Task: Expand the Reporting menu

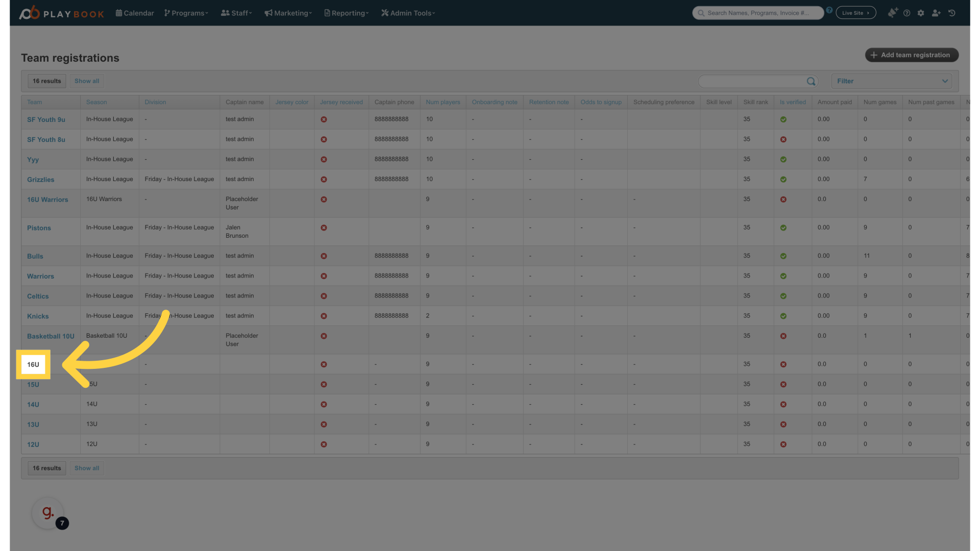Action: coord(347,13)
